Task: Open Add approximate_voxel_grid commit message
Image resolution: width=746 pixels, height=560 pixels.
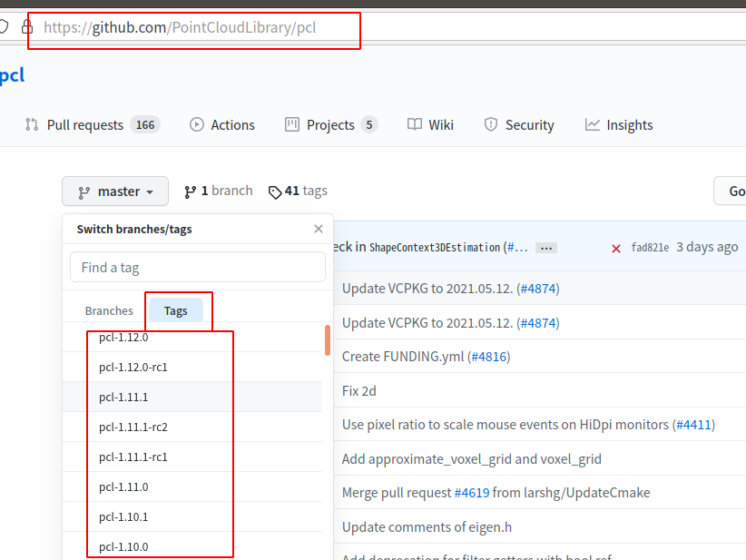Action: click(x=472, y=459)
